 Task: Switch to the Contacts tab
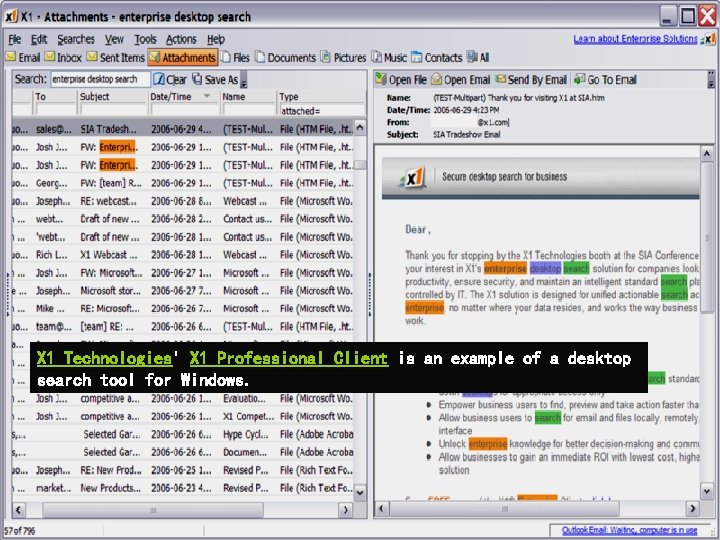coord(437,57)
